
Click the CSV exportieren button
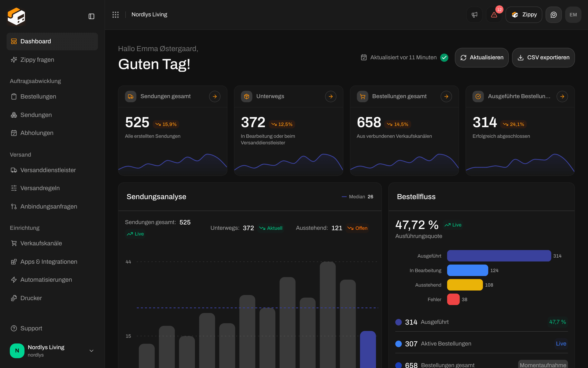point(543,57)
